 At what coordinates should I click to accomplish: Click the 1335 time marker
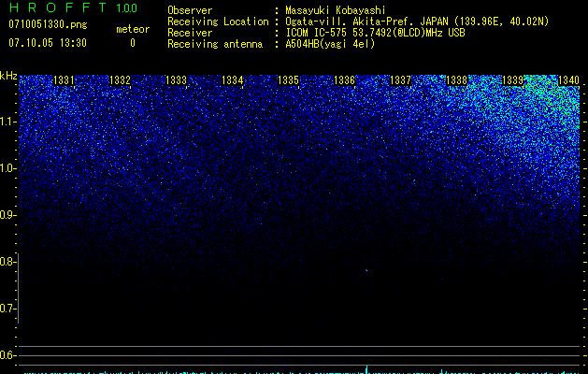288,80
